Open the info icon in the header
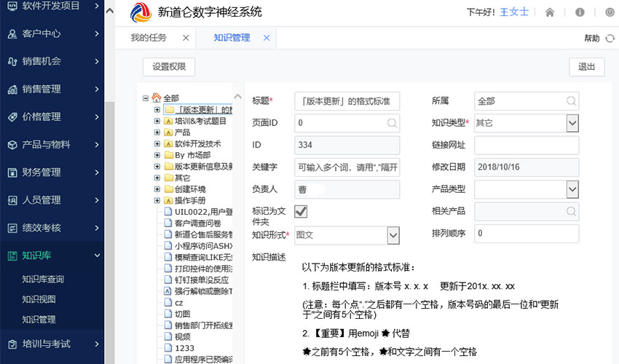 pos(580,12)
